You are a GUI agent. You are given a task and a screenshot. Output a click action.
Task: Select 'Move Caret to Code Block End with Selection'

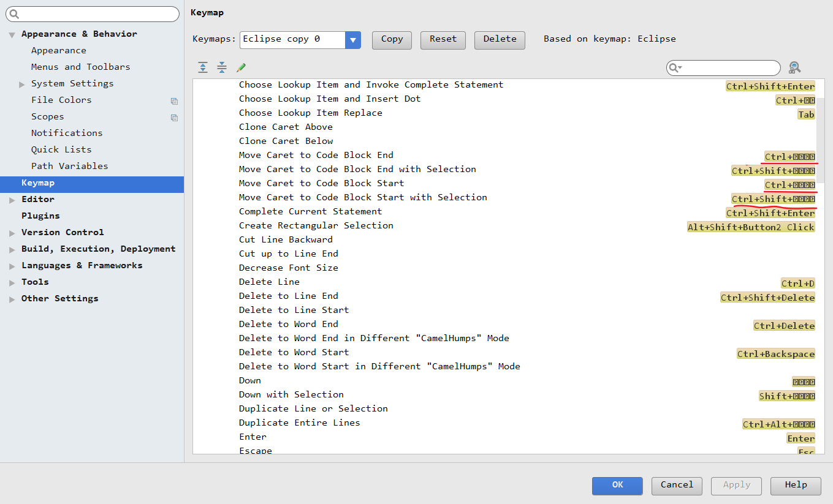[x=357, y=170]
